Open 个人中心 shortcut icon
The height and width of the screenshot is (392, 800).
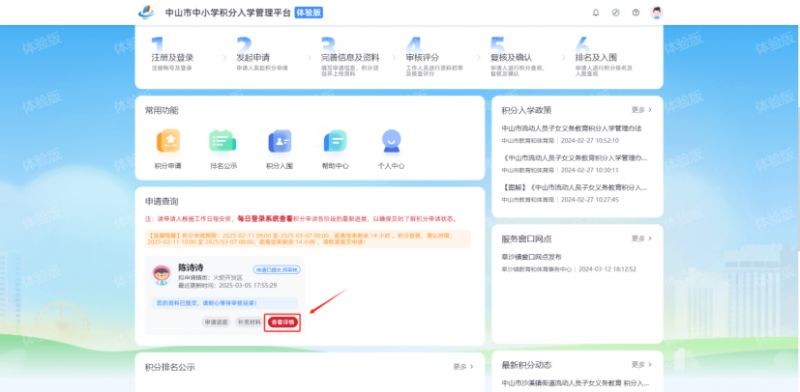pyautogui.click(x=391, y=141)
